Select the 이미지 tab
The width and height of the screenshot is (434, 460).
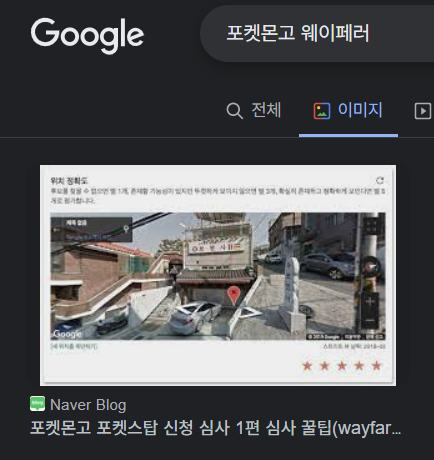(348, 110)
